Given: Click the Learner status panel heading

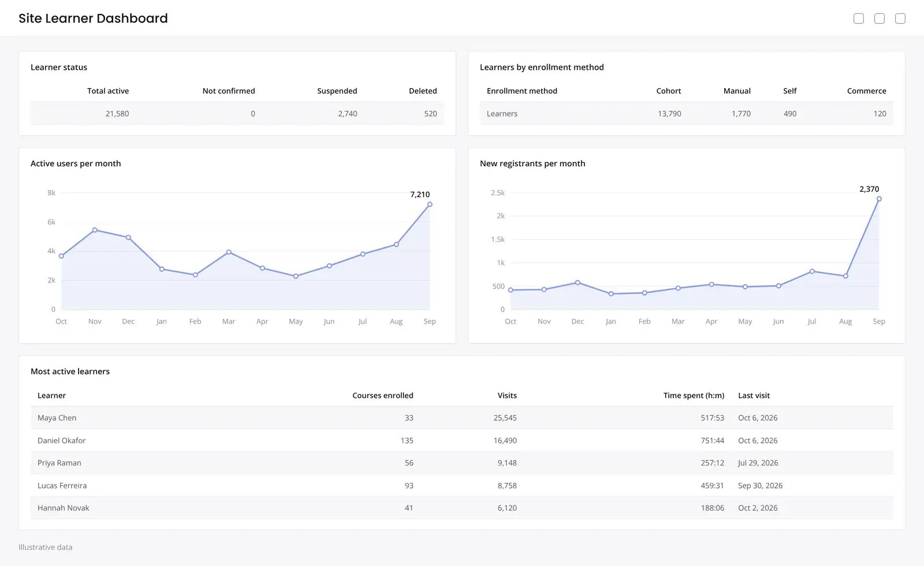Looking at the screenshot, I should coord(59,67).
